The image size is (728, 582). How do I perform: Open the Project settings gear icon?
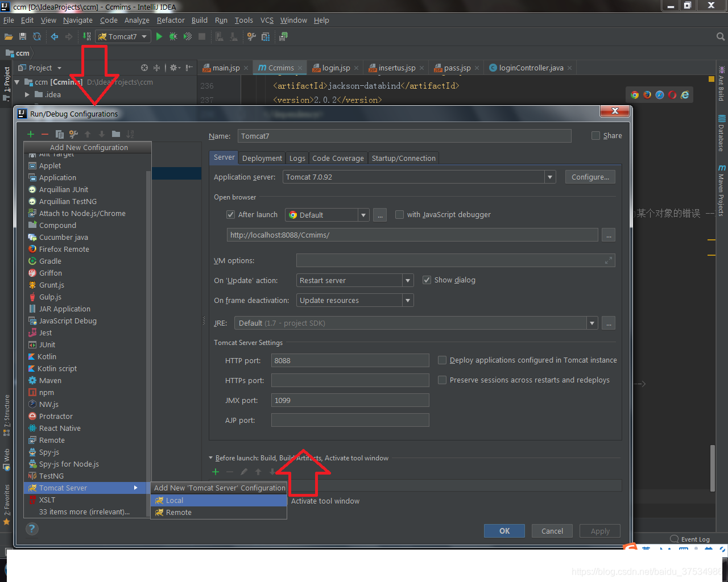click(175, 68)
